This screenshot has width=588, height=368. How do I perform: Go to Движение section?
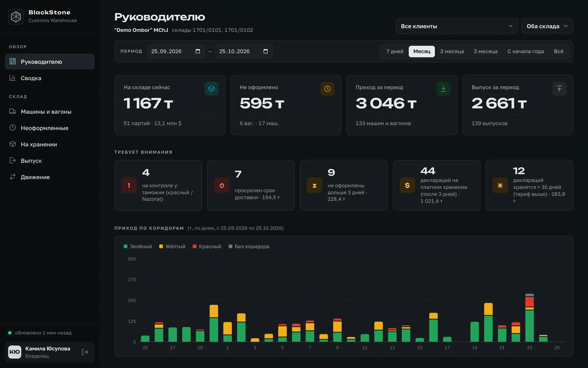50,177
